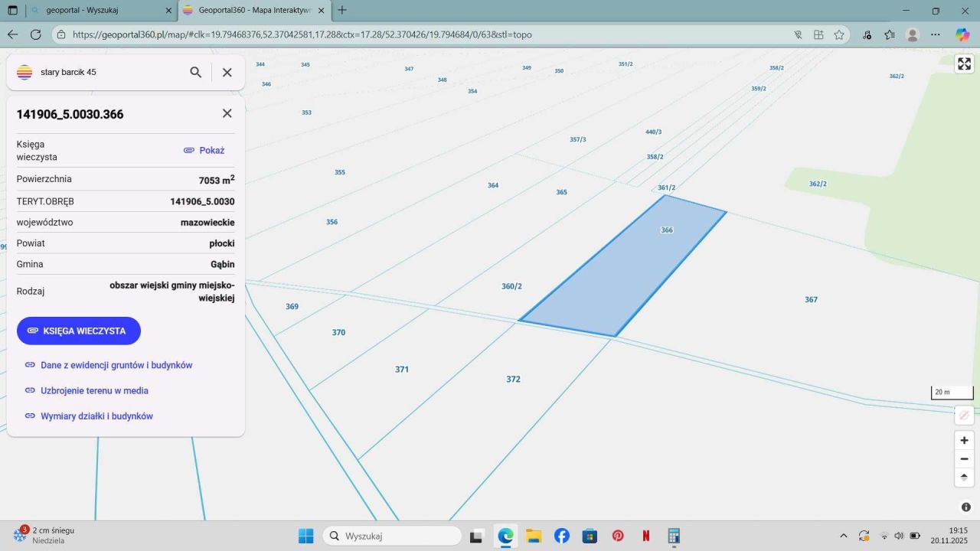Show hidden system tray icons

[x=844, y=536]
